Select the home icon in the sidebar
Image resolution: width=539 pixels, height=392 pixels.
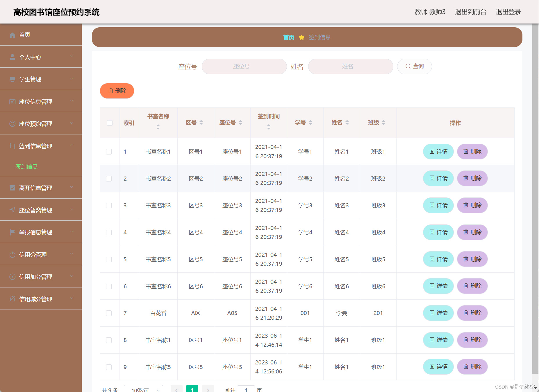12,35
